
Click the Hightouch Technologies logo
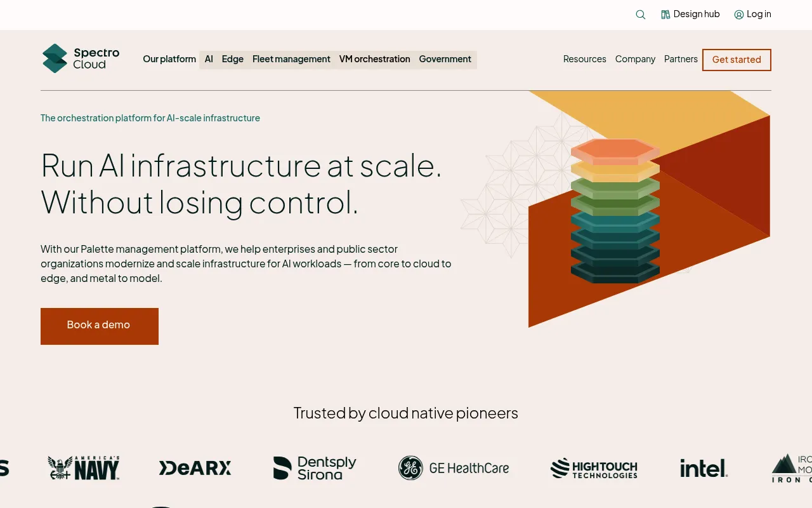click(x=594, y=469)
